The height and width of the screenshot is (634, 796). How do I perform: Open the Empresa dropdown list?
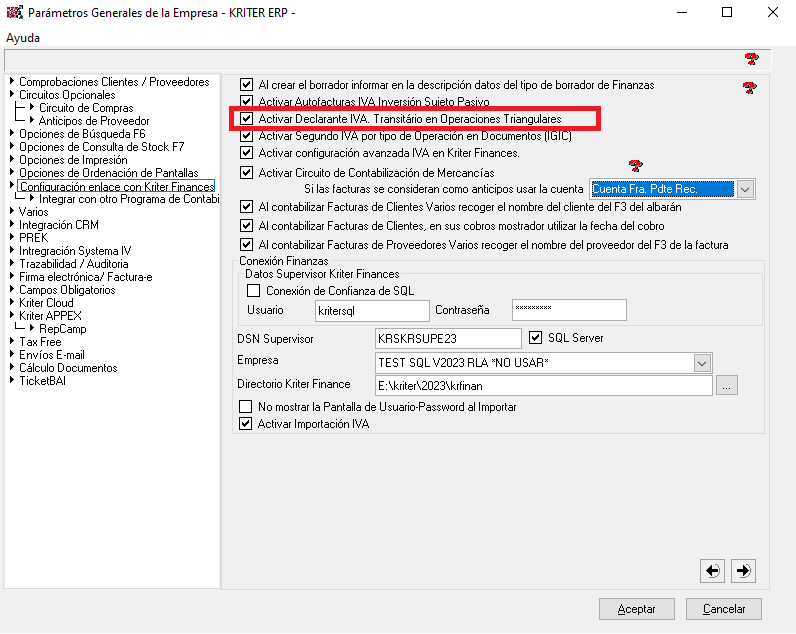tap(702, 363)
